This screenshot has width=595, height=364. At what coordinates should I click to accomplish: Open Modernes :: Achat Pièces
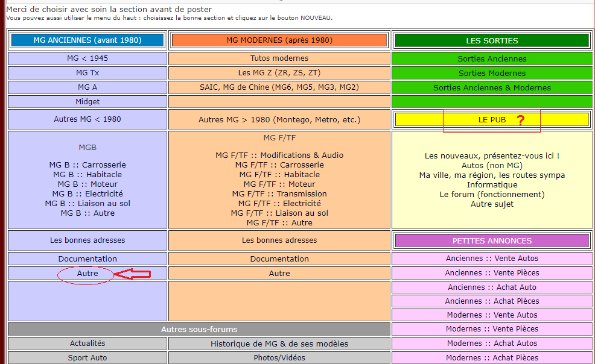coord(492,357)
